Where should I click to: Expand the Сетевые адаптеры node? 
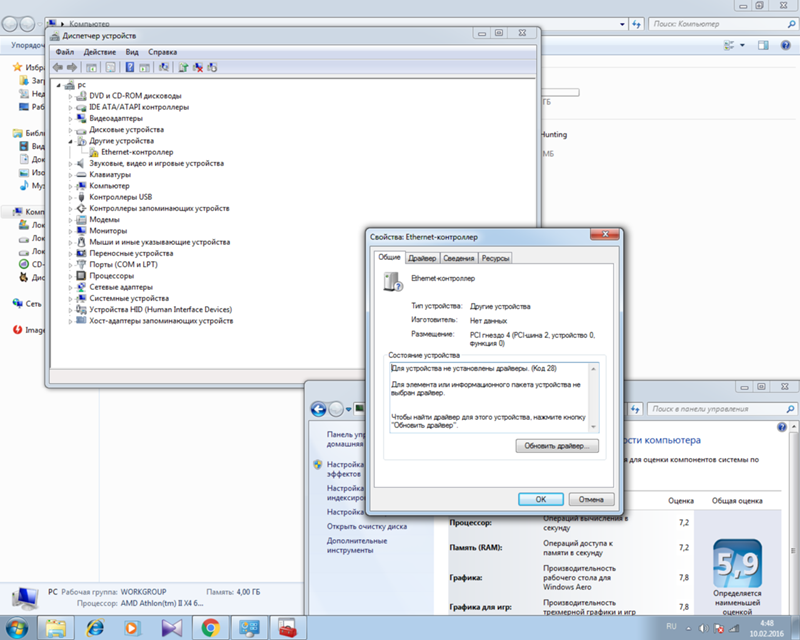70,287
